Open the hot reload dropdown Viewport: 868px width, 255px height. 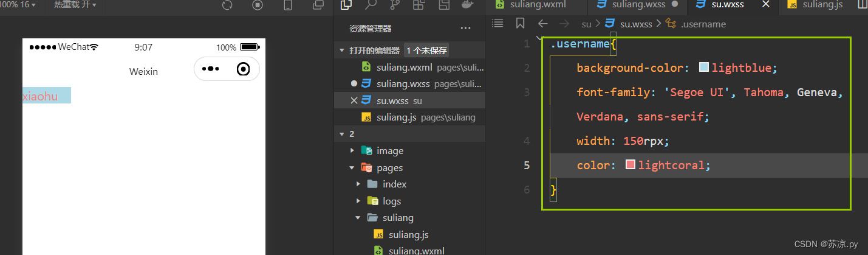(75, 5)
